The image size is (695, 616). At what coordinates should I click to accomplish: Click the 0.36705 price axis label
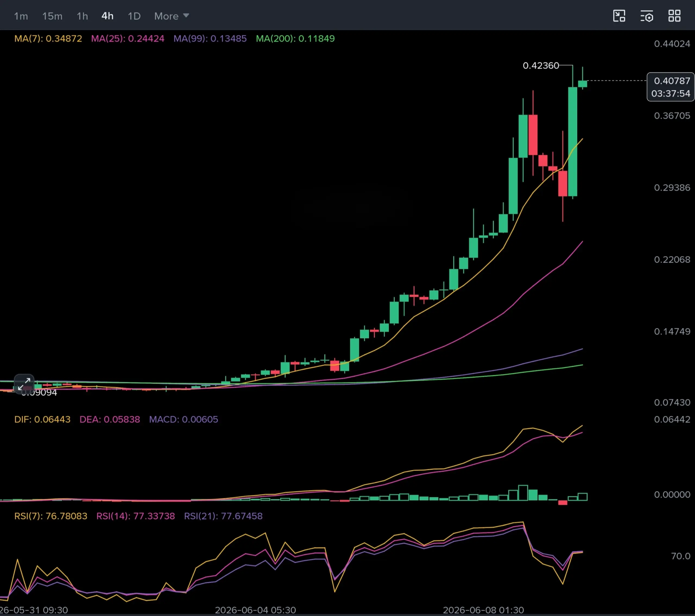pyautogui.click(x=672, y=116)
